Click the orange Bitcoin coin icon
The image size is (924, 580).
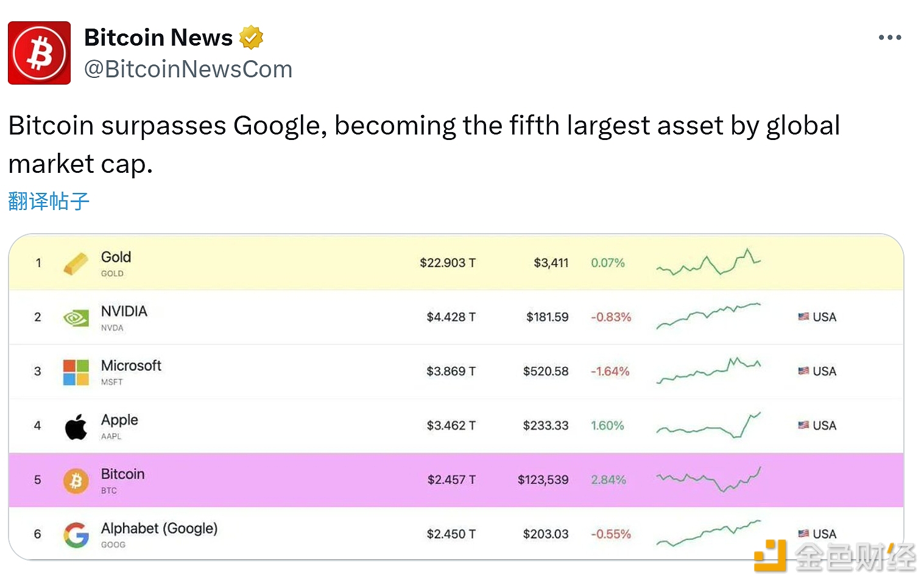76,481
